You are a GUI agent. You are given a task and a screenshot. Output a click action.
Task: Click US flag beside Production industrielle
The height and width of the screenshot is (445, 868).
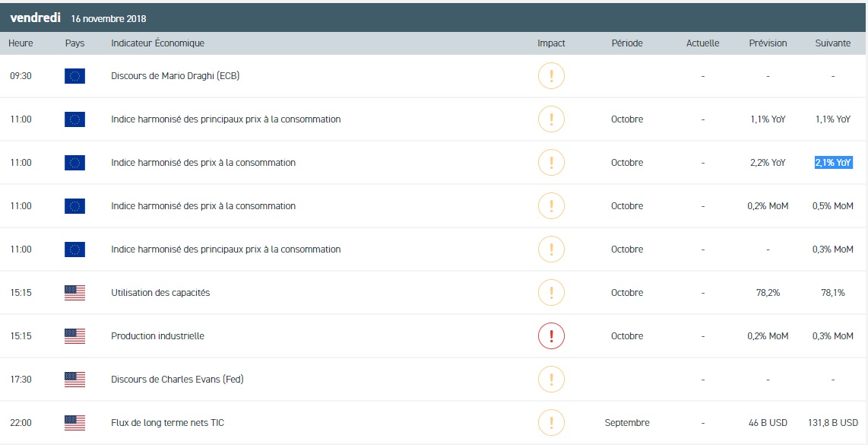click(x=75, y=336)
